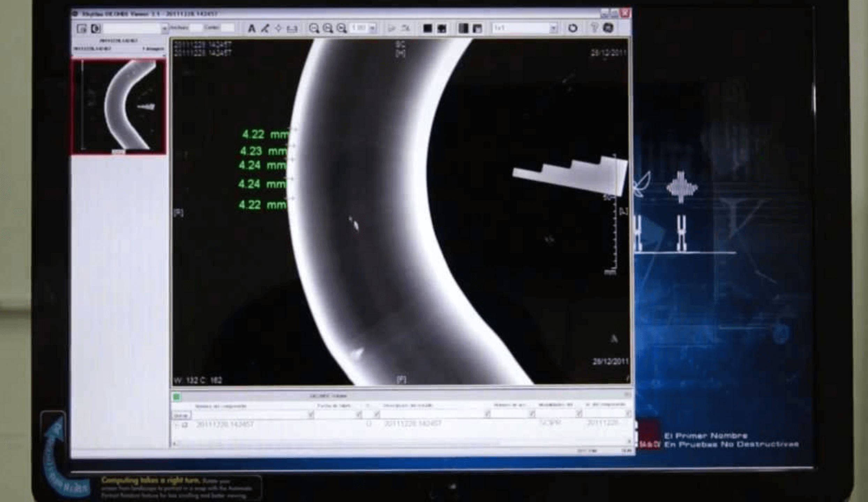Click the circular reset/rotate icon in toolbar

[573, 28]
